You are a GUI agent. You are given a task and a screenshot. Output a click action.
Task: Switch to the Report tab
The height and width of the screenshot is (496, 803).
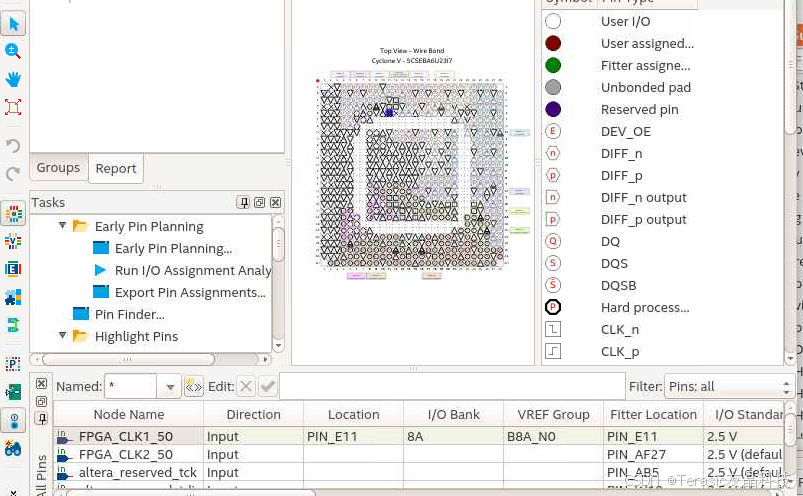pyautogui.click(x=116, y=168)
